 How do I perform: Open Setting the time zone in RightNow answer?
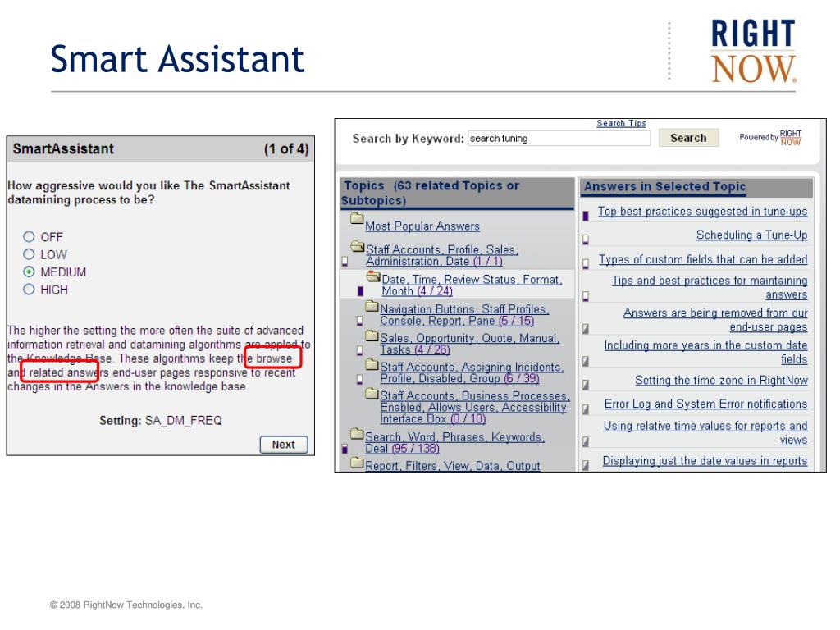(x=721, y=381)
